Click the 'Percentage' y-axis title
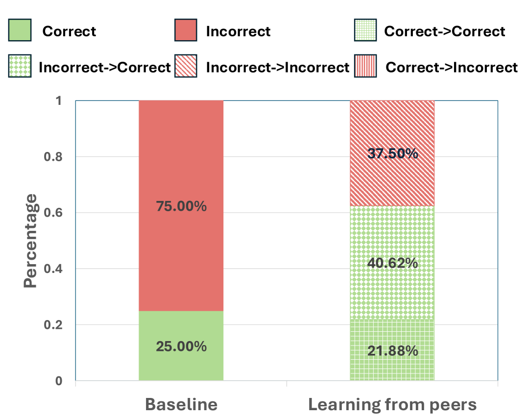Screen dimensions: 529x420 point(30,240)
